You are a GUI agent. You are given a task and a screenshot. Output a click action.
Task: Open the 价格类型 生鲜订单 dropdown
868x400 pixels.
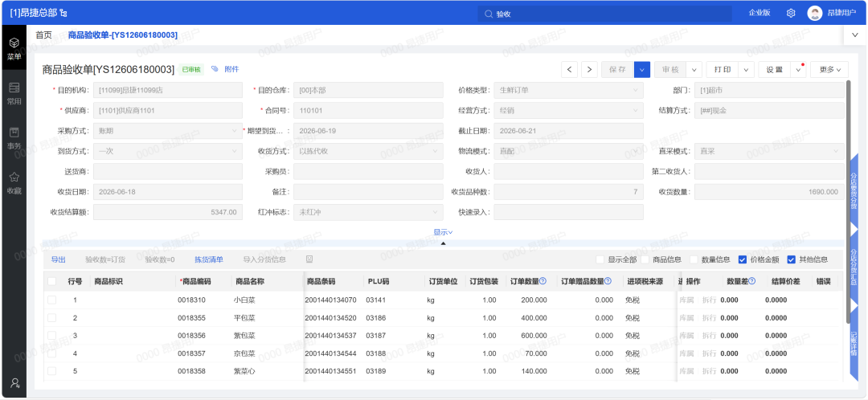click(x=568, y=90)
